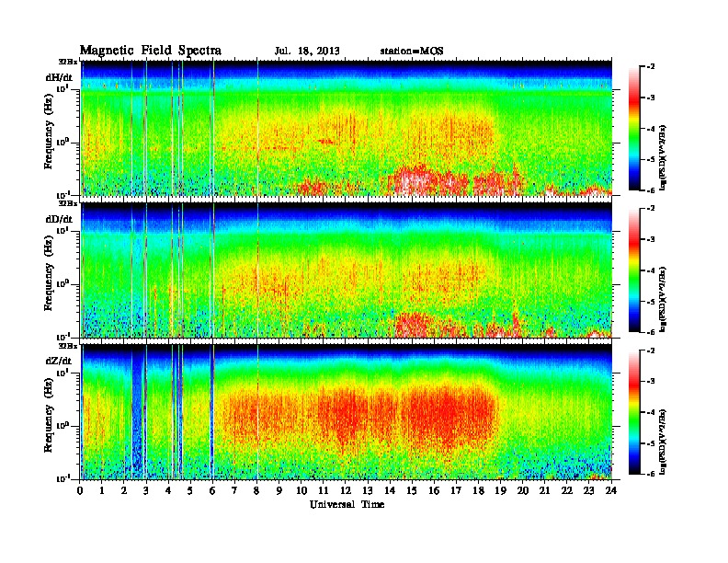Image resolution: width=728 pixels, height=563 pixels.
Task: Pick the dZ/dt panel color bar
Action: coord(634,412)
